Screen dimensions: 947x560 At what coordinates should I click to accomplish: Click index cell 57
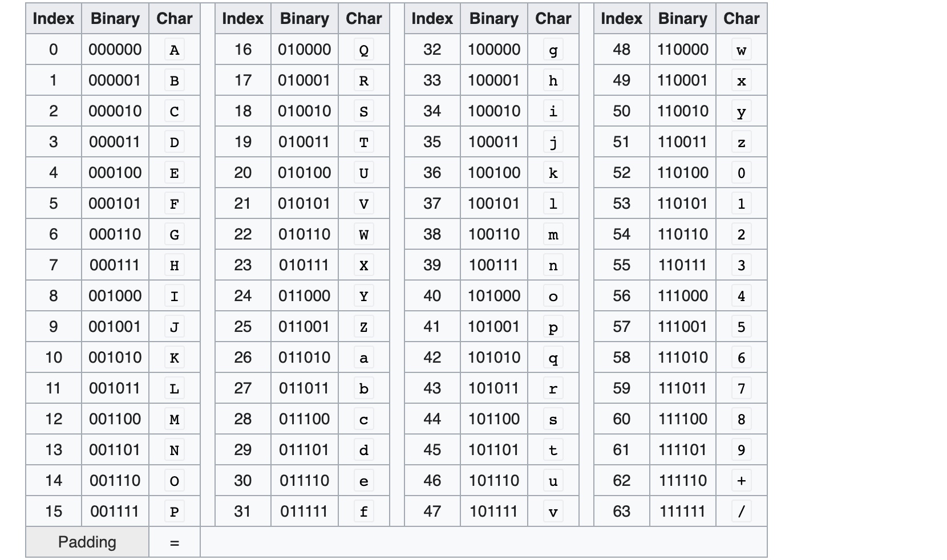click(622, 327)
